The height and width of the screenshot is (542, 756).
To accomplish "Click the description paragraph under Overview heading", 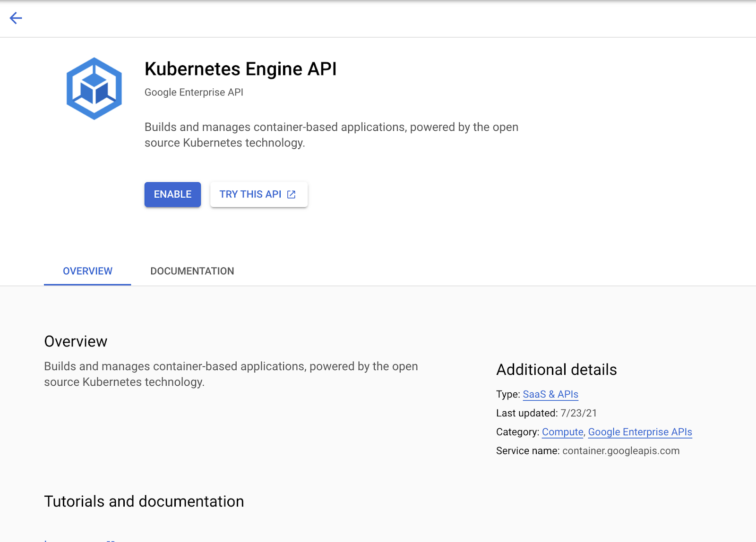I will [x=231, y=374].
